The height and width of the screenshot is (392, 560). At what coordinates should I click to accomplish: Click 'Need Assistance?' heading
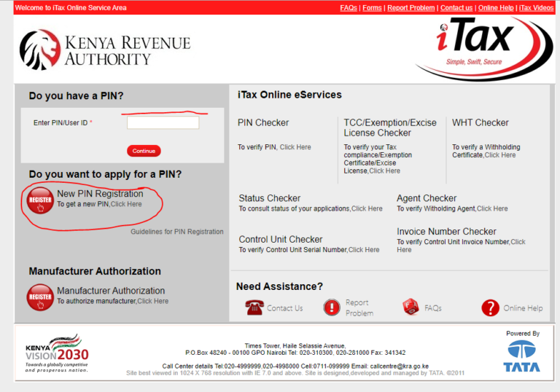tap(279, 286)
